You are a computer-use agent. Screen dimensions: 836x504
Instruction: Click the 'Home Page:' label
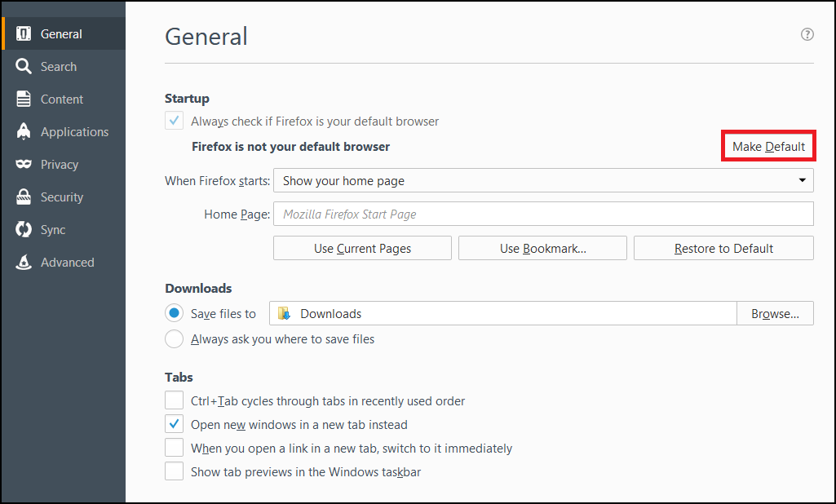[237, 214]
